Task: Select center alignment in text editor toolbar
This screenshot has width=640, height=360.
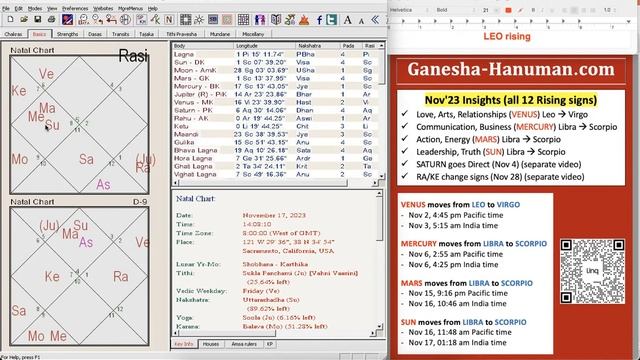Action: 574,10
